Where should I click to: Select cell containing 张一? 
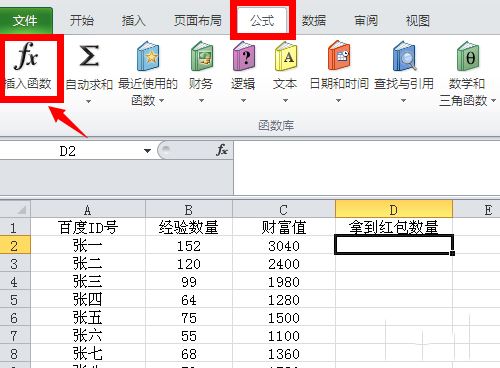click(88, 245)
